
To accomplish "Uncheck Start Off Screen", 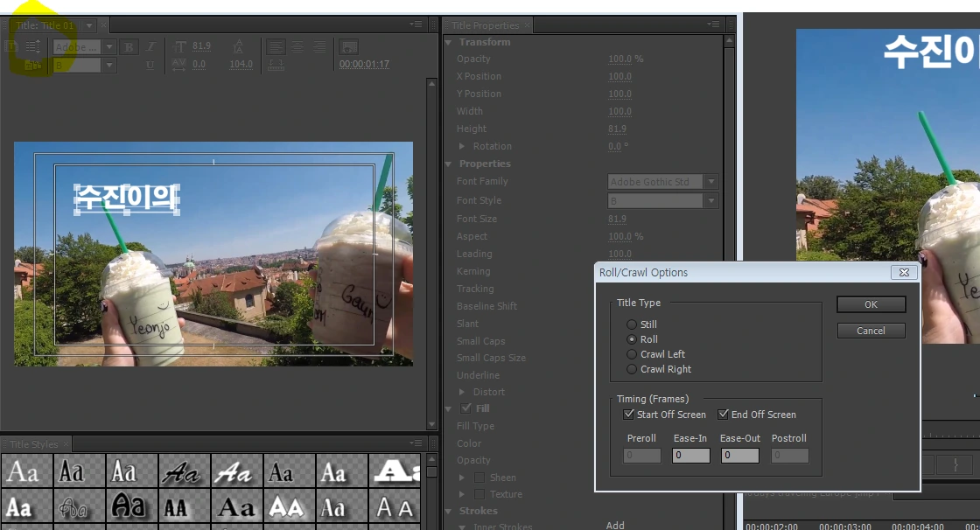I will 629,414.
